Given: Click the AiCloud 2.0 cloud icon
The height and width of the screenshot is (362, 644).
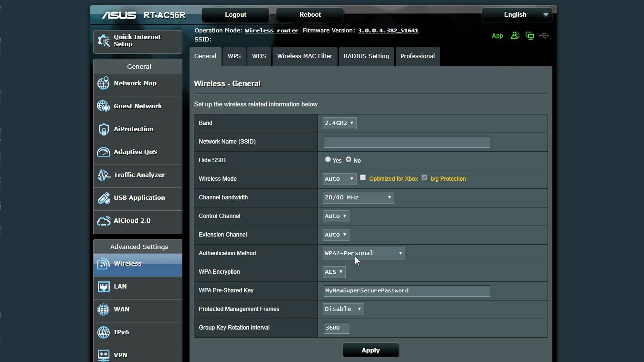Looking at the screenshot, I should [104, 221].
